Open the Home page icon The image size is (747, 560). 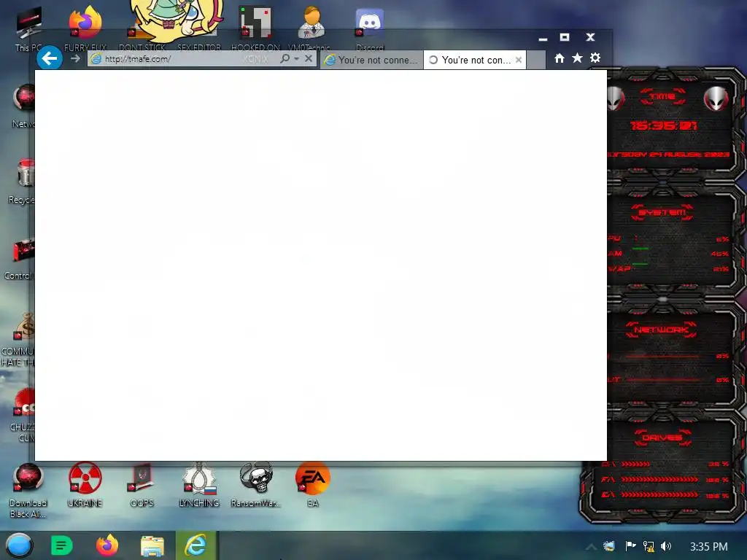[x=560, y=58]
